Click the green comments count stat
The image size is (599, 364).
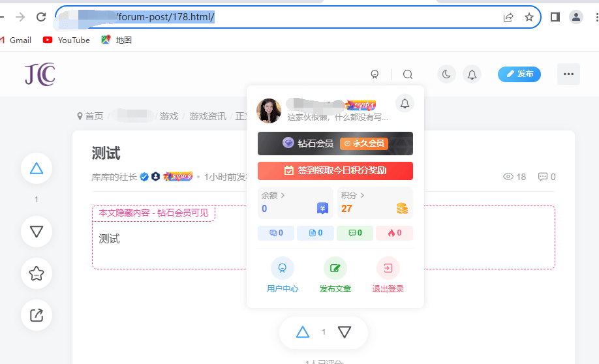[x=355, y=233]
